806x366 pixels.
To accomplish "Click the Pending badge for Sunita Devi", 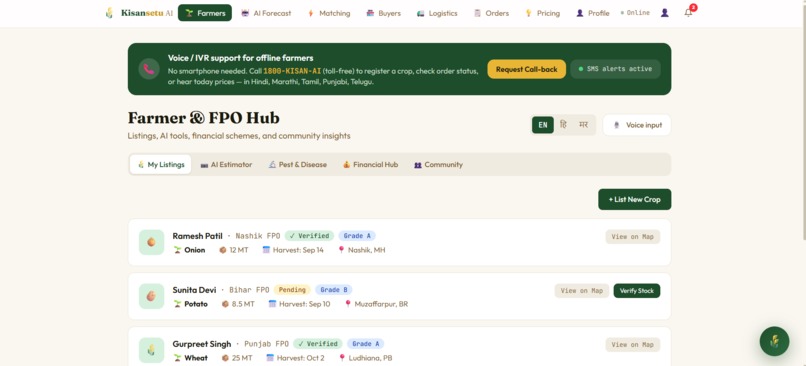I will click(292, 290).
